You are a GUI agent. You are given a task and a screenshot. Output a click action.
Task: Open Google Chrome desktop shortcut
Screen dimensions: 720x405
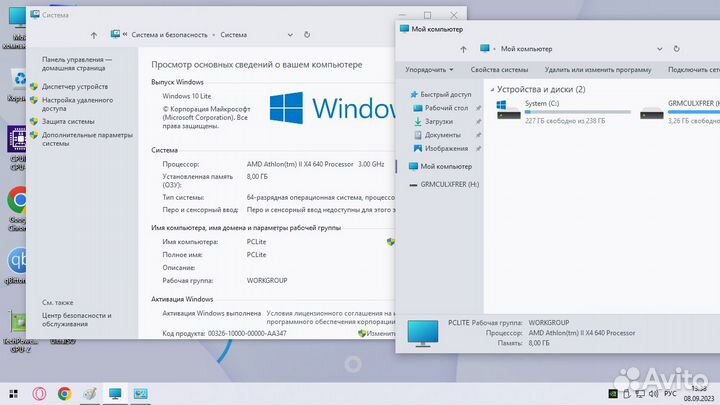[17, 209]
